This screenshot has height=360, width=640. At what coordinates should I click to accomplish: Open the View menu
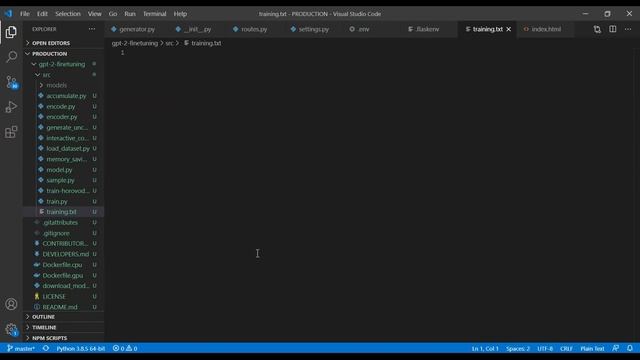[x=95, y=14]
